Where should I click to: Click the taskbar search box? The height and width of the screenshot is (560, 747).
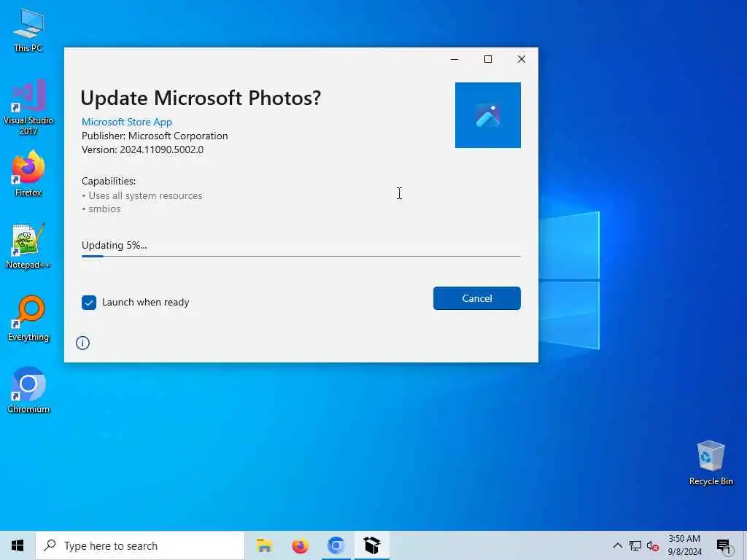[140, 545]
